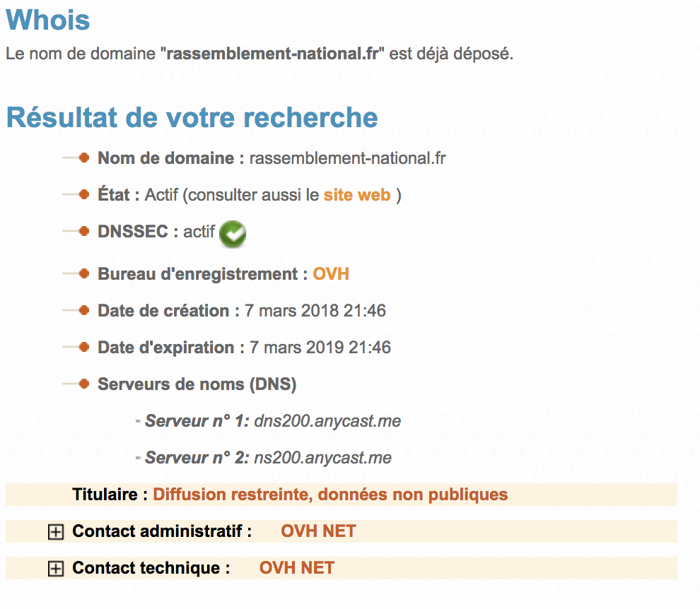Click orange bullet beside État
The height and width of the screenshot is (609, 700).
tap(84, 194)
